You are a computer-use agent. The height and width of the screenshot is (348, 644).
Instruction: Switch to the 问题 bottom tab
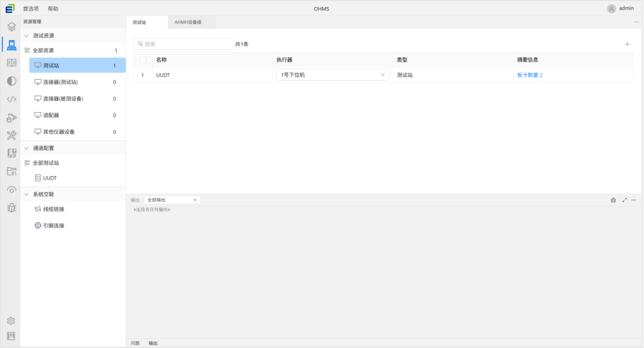point(135,343)
